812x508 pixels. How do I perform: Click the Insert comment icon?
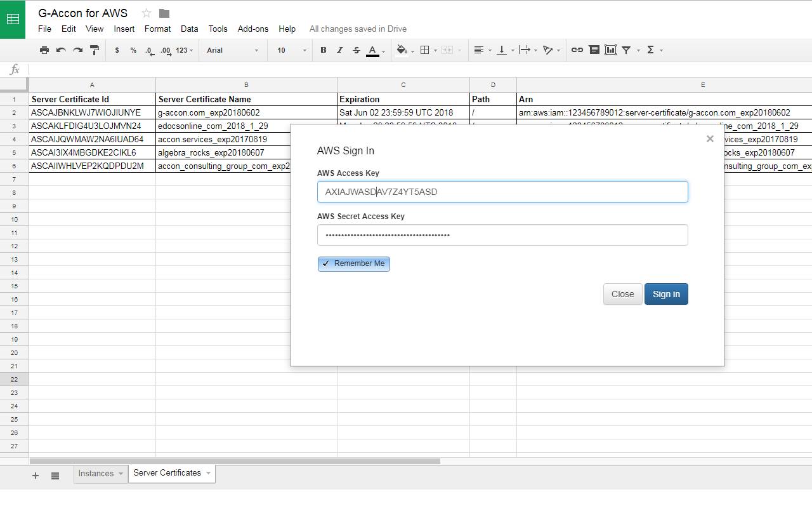(594, 50)
